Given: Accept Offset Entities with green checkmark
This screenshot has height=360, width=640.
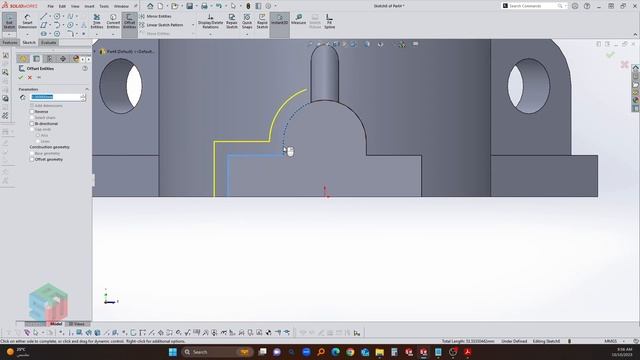Looking at the screenshot, I should coord(20,78).
